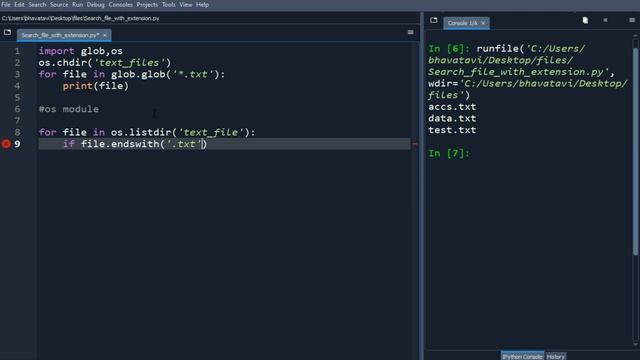The width and height of the screenshot is (640, 360).
Task: Click the In [6]: runfile command
Action: (x=528, y=72)
